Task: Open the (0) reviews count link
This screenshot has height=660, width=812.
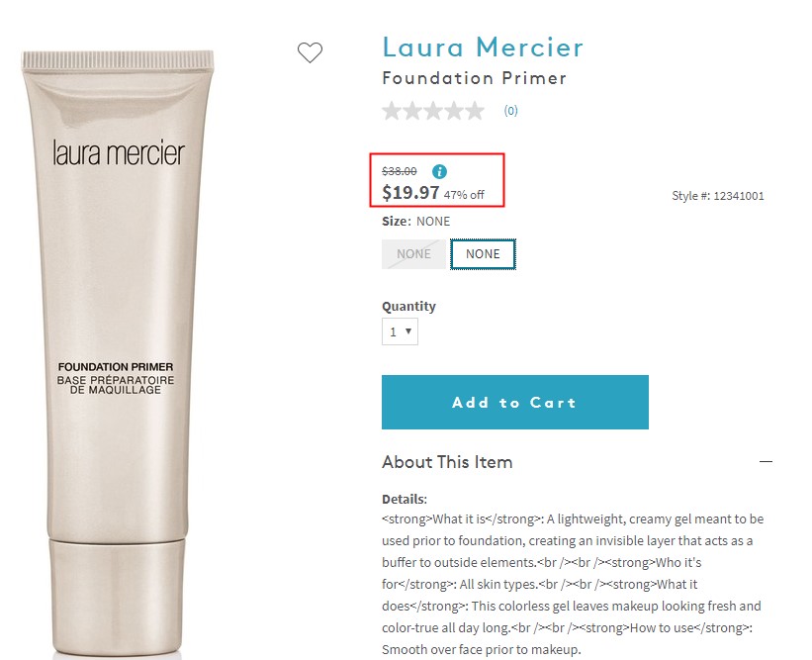Action: (510, 111)
